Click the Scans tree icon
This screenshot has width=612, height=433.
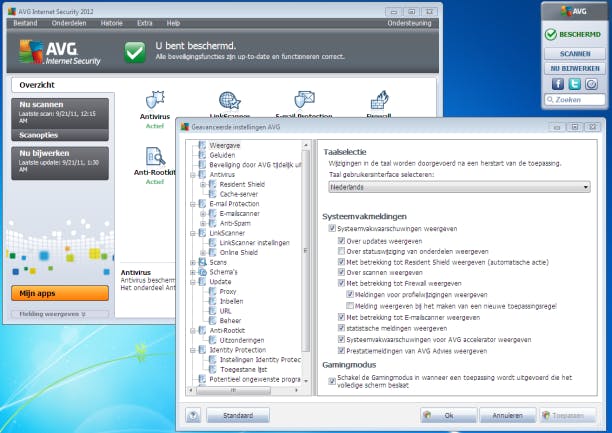[x=202, y=262]
